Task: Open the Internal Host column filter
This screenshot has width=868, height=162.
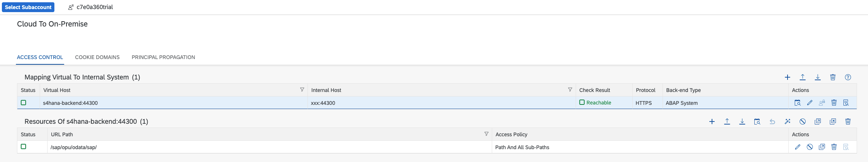Action: coord(570,90)
